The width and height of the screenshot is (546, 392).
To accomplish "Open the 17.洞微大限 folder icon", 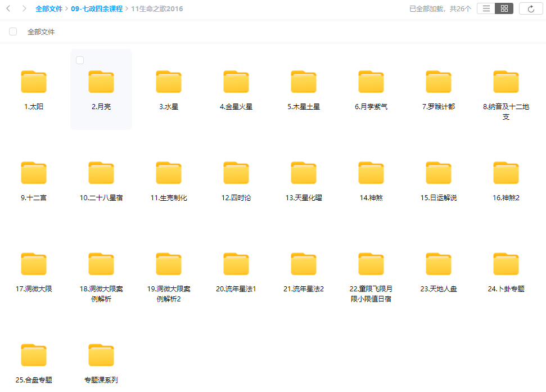I will coord(34,264).
